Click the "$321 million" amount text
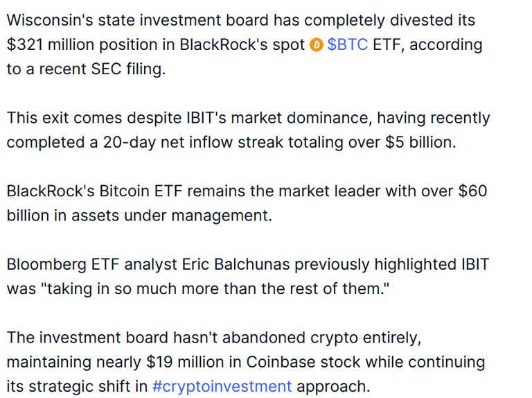Image resolution: width=532 pixels, height=398 pixels. 50,44
